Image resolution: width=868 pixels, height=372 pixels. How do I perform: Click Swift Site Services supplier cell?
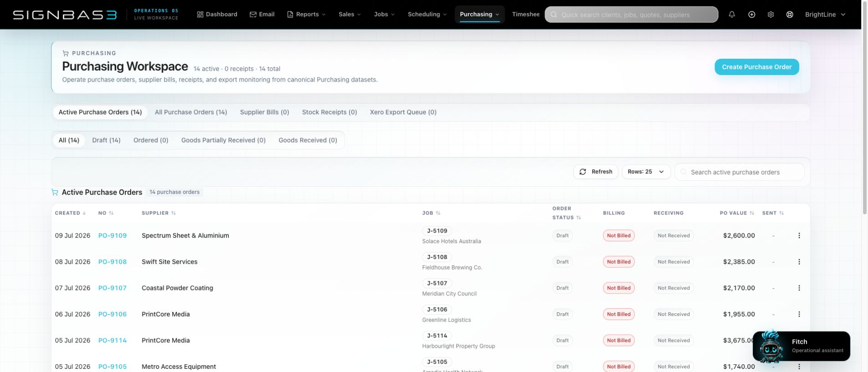tap(169, 262)
